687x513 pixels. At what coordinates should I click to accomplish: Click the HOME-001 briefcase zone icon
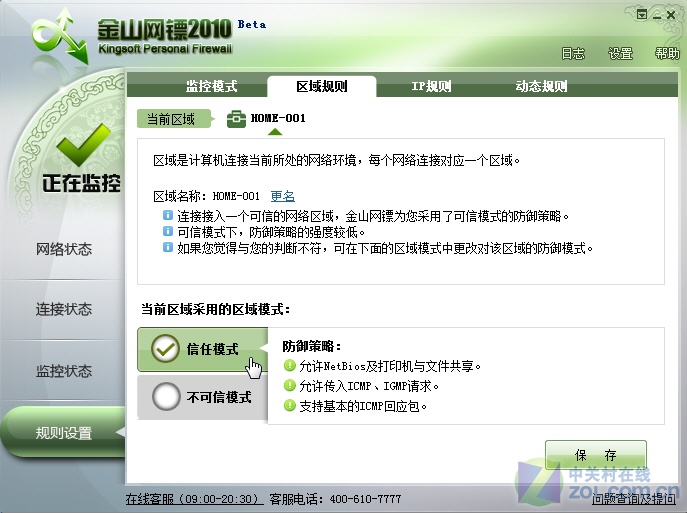236,119
